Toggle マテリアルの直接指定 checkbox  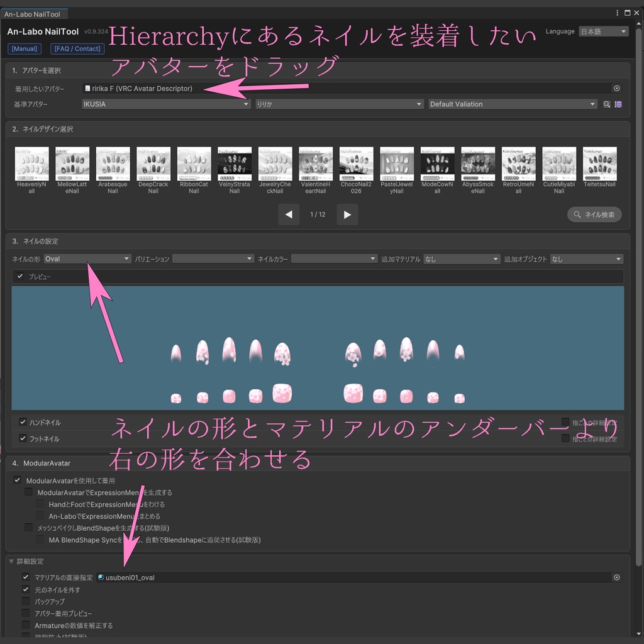[25, 577]
